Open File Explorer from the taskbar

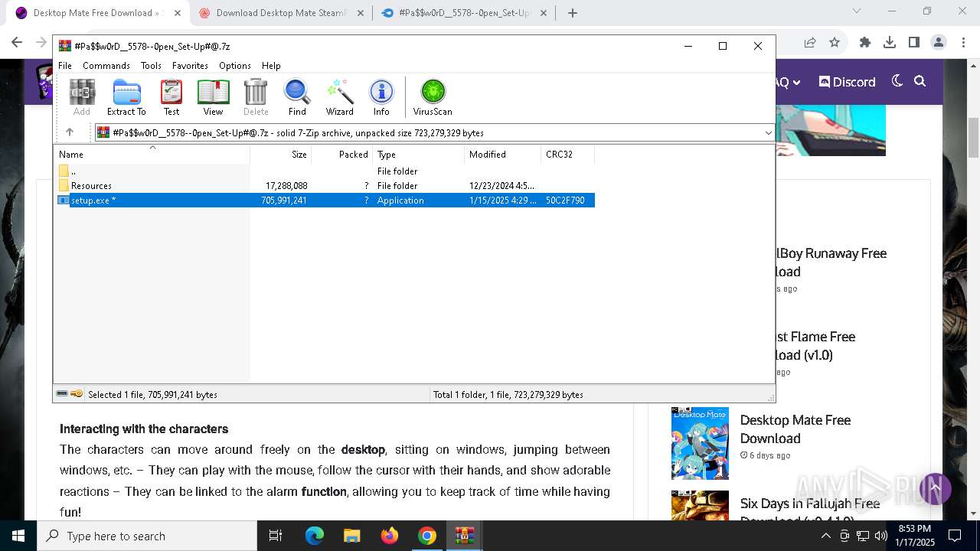(351, 536)
